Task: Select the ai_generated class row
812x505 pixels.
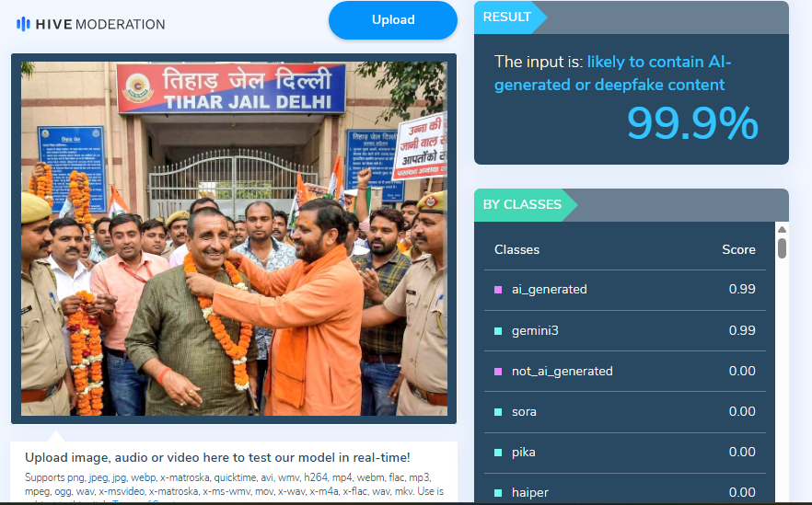Action: (x=624, y=290)
